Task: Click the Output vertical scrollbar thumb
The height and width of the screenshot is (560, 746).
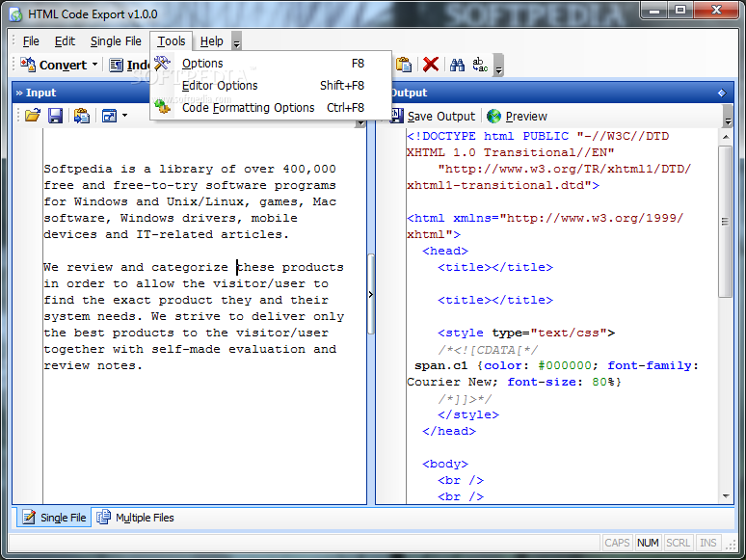Action: [726, 222]
